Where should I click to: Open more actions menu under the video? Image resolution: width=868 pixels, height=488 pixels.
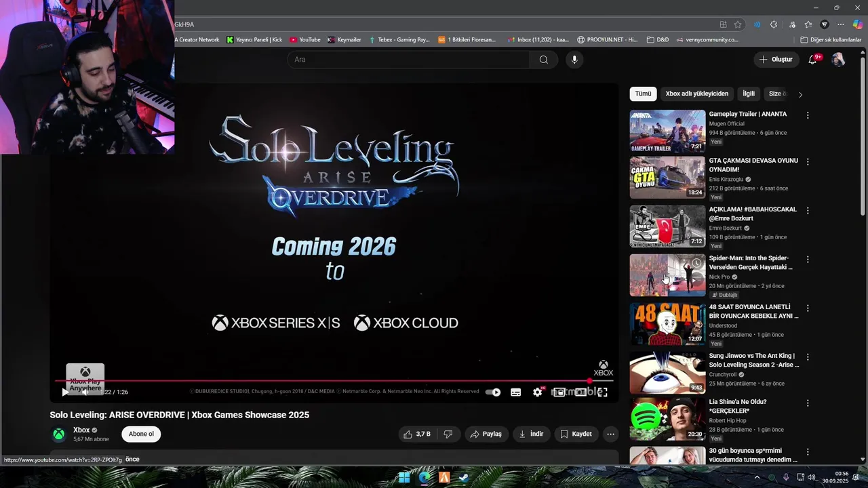pos(610,434)
